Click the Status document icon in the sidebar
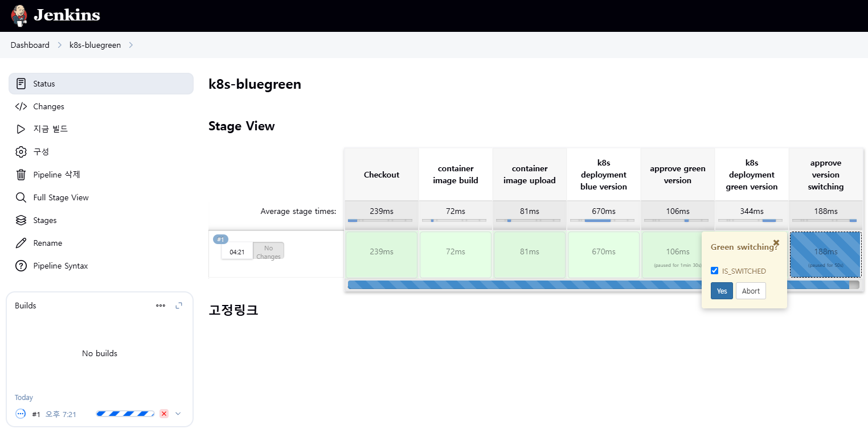 [x=21, y=84]
